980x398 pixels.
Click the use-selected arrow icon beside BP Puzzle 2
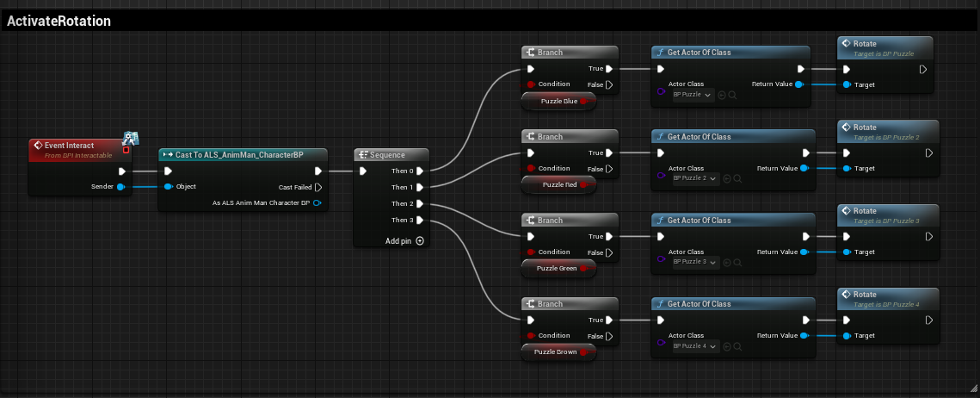pyautogui.click(x=723, y=178)
